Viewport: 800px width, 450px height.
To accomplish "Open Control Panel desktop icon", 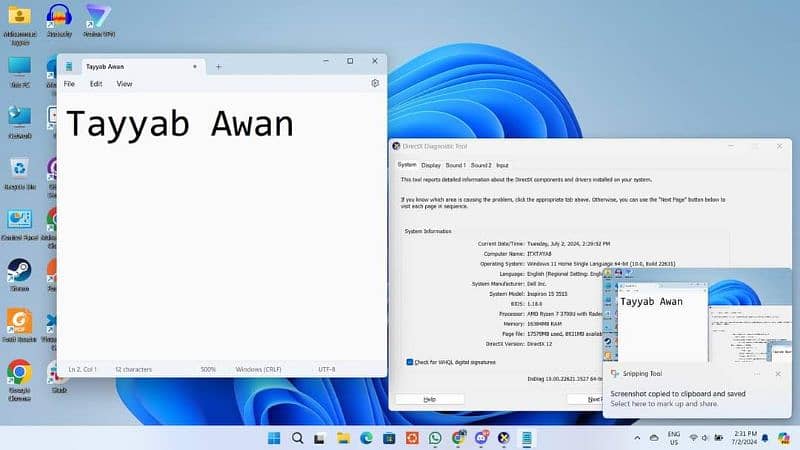I will 20,224.
